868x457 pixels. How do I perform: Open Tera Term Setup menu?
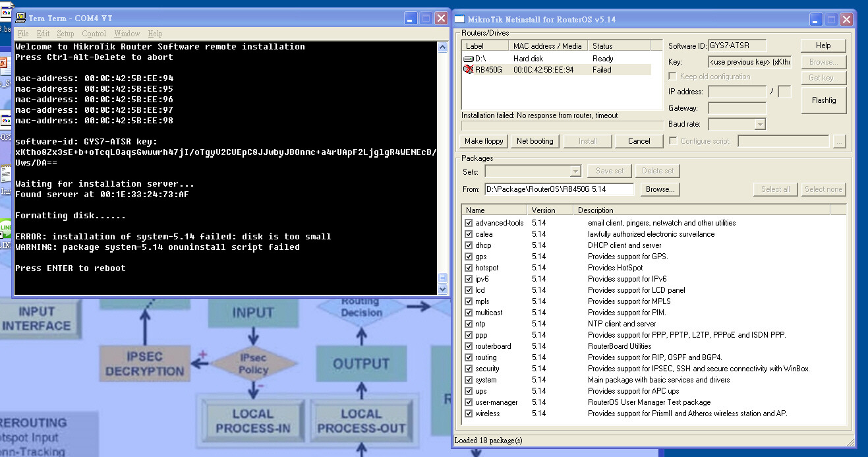pyautogui.click(x=65, y=34)
